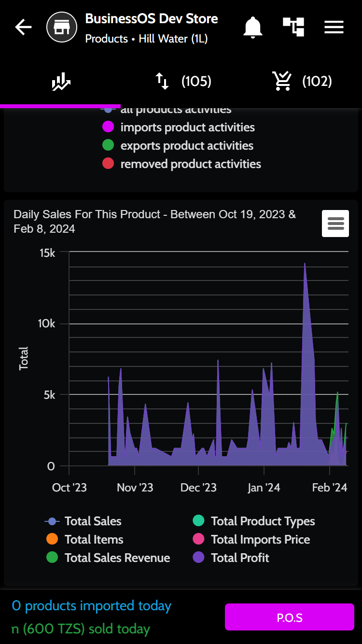Open the store avatar icon
362x644 pixels.
62,28
